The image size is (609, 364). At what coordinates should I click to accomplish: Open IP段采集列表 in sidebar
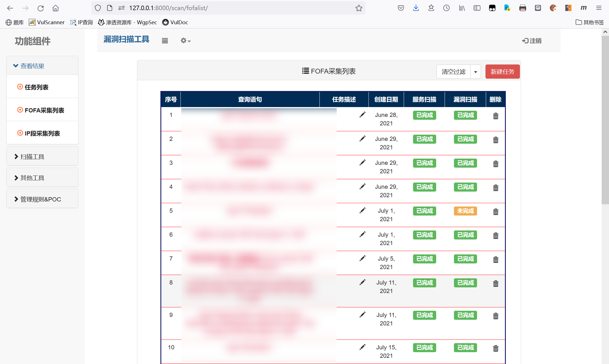42,134
